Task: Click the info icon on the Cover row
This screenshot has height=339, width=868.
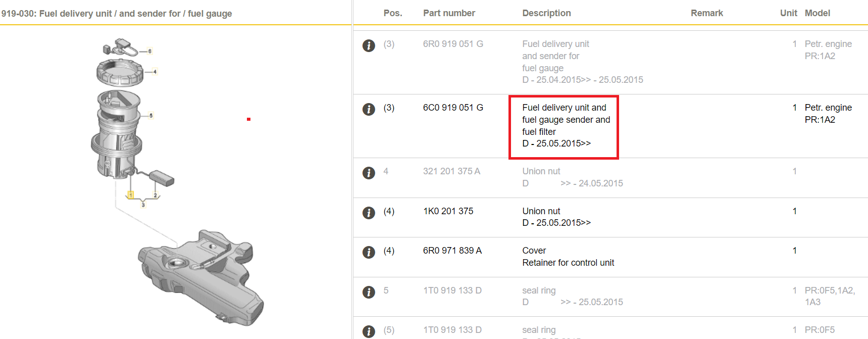Action: pos(369,252)
